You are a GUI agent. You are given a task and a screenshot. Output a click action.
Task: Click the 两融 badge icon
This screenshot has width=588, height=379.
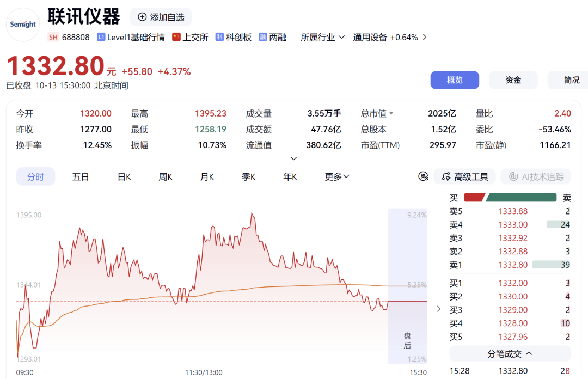click(263, 37)
